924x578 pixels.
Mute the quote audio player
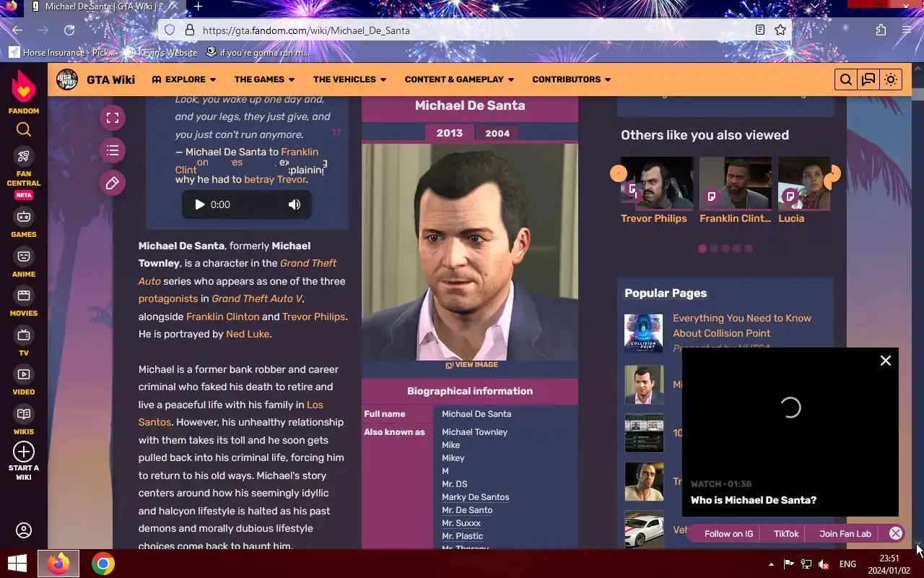[295, 204]
